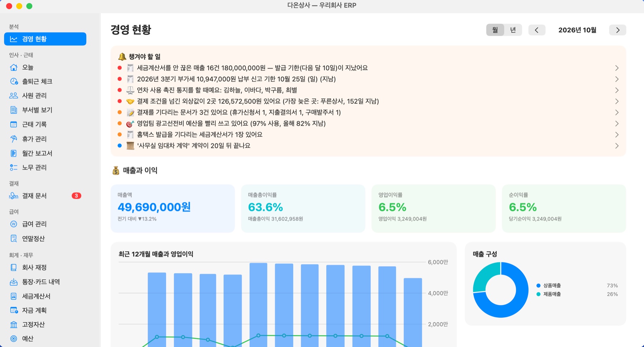644x347 pixels.
Task: Click the money bag icon by 매출과 이익
Action: coord(116,170)
